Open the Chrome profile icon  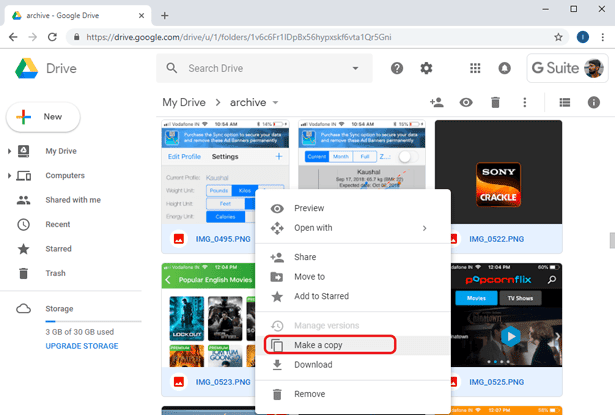tap(582, 37)
